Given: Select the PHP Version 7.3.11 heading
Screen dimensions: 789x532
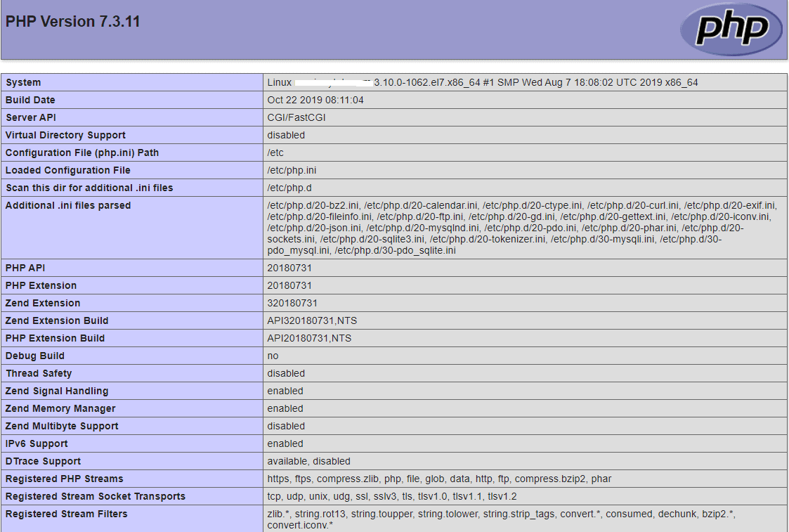Looking at the screenshot, I should pyautogui.click(x=72, y=22).
